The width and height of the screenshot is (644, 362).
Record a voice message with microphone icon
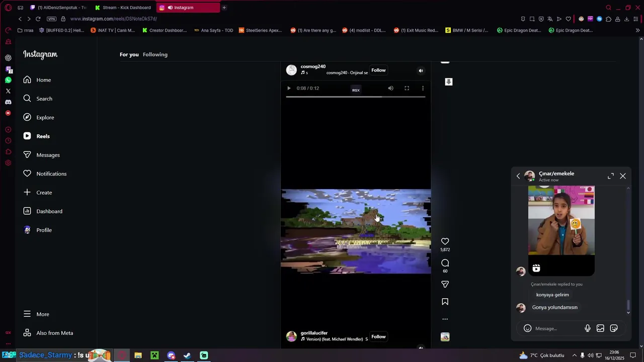click(588, 328)
